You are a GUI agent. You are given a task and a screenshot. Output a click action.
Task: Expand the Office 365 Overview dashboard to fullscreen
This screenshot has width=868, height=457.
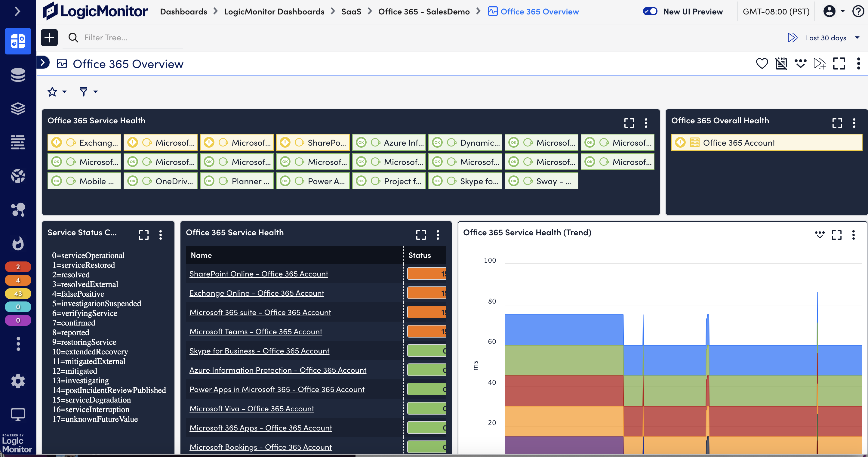tap(839, 63)
